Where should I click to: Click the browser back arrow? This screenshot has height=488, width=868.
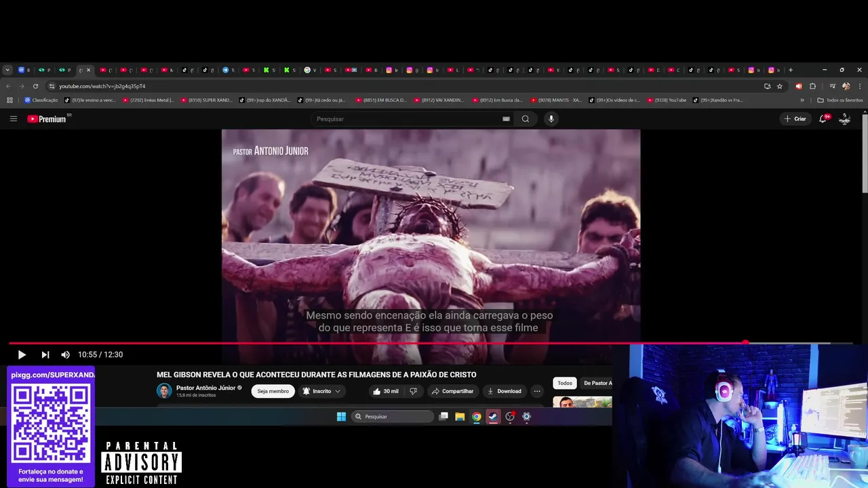pos(8,86)
